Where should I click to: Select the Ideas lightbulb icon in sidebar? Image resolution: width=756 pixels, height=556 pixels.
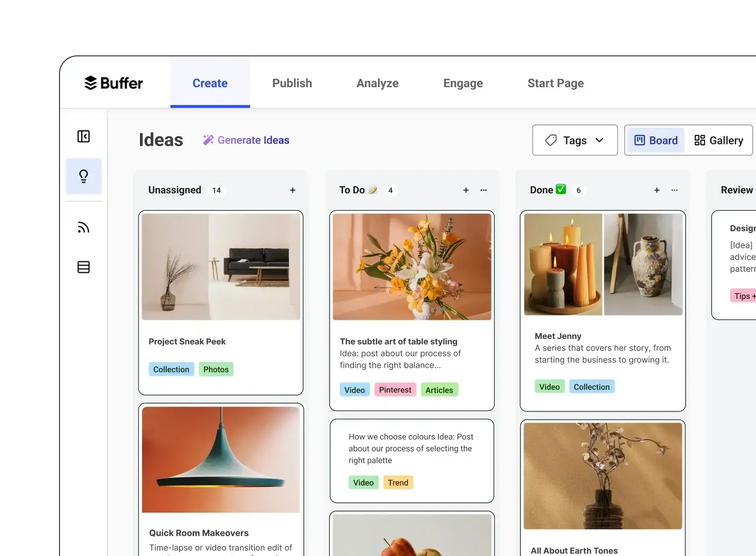84,177
